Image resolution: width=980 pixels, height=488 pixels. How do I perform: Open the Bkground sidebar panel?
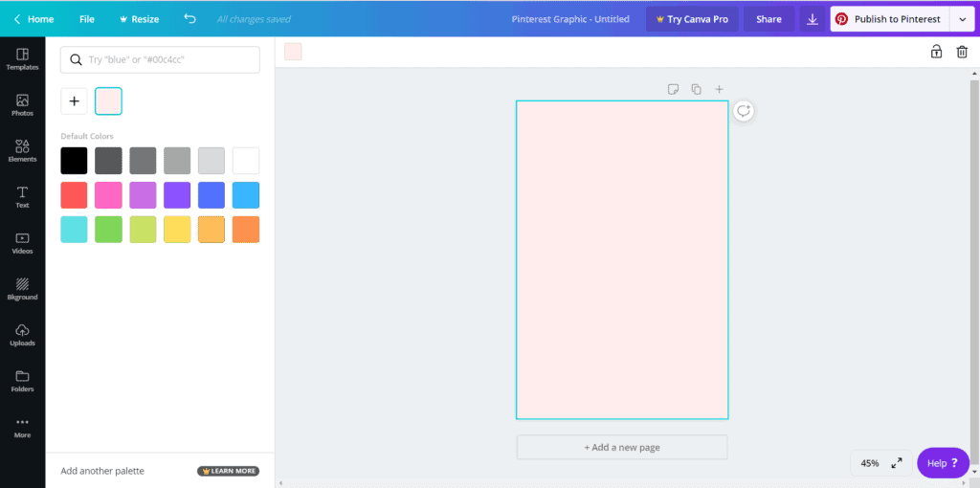click(23, 289)
